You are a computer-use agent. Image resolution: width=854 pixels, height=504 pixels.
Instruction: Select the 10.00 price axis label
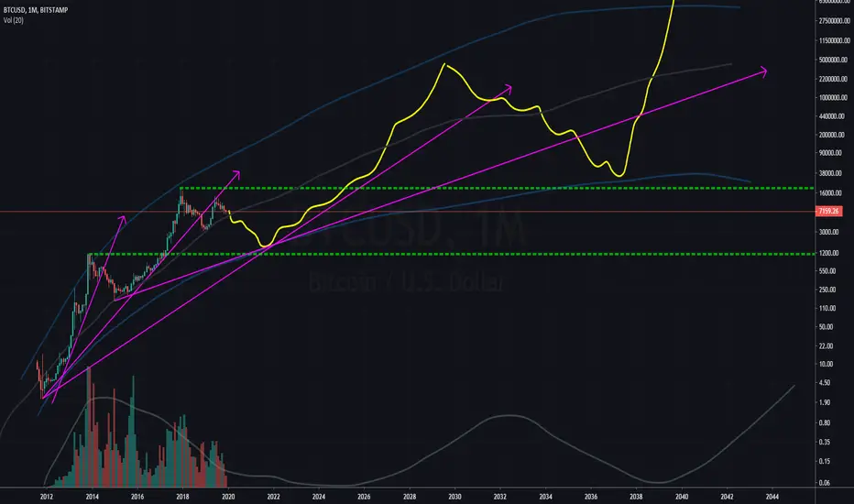click(827, 364)
